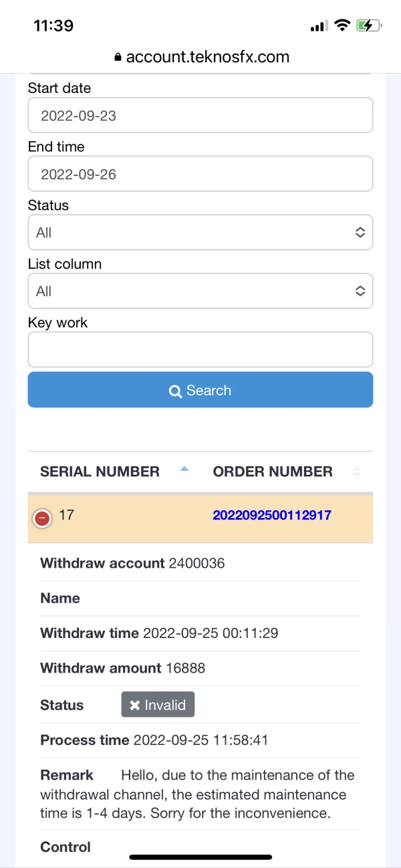Open the Status dropdown
Image resolution: width=401 pixels, height=868 pixels.
pos(200,233)
